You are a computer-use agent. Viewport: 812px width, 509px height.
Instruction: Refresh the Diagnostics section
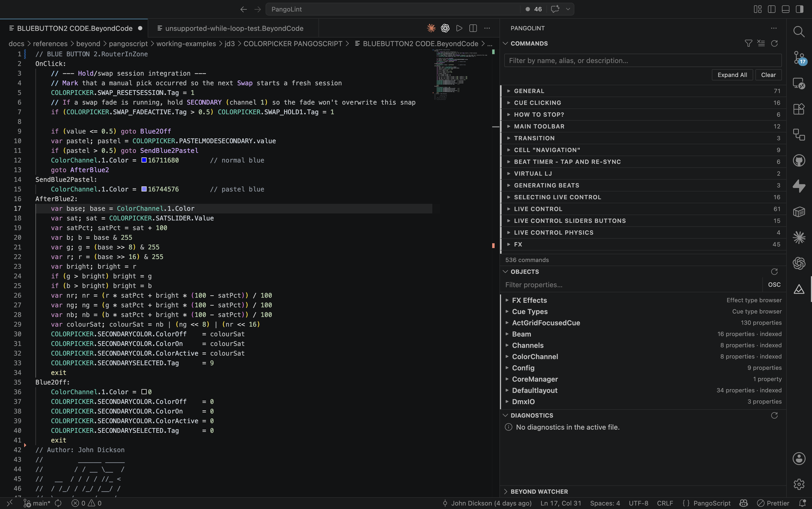[x=775, y=416]
